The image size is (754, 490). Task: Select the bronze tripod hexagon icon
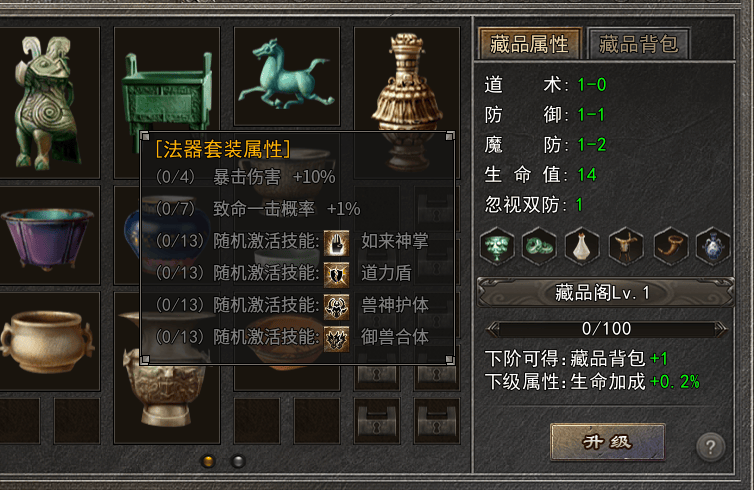(x=626, y=247)
